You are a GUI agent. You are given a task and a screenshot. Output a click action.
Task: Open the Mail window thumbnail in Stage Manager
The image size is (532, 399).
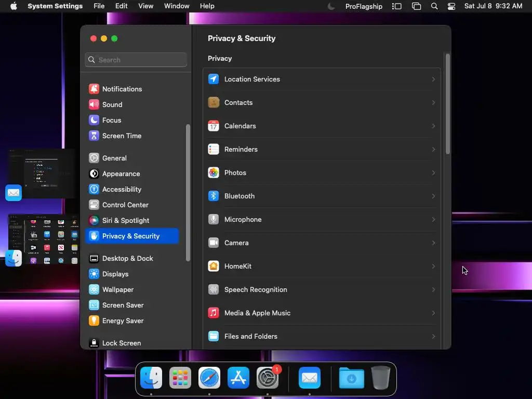point(42,174)
